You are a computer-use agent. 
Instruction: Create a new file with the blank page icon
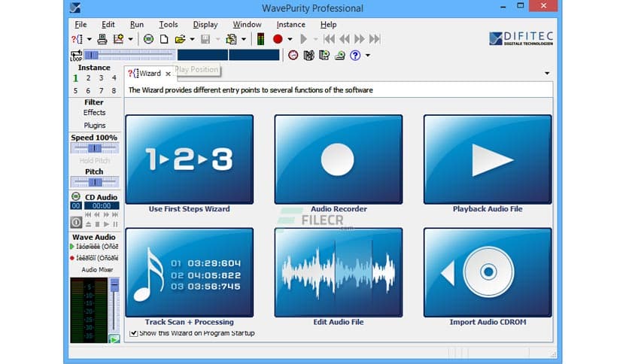(164, 39)
